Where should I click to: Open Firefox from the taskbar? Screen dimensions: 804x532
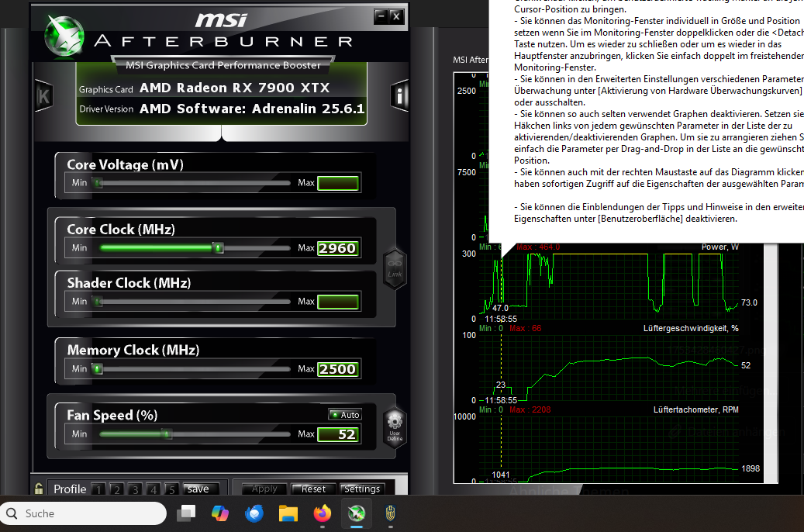coord(323,513)
